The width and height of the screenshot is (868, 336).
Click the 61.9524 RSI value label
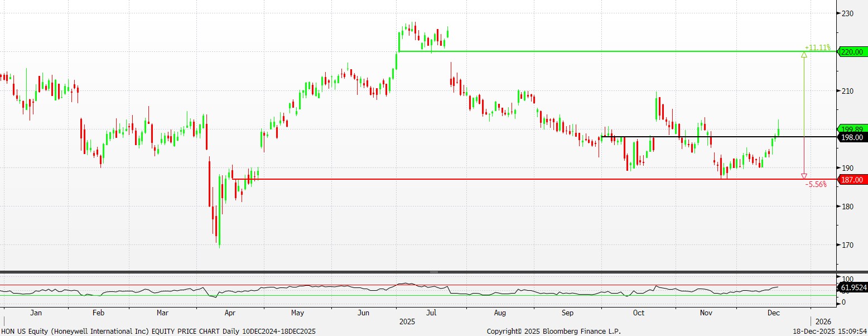coord(852,287)
